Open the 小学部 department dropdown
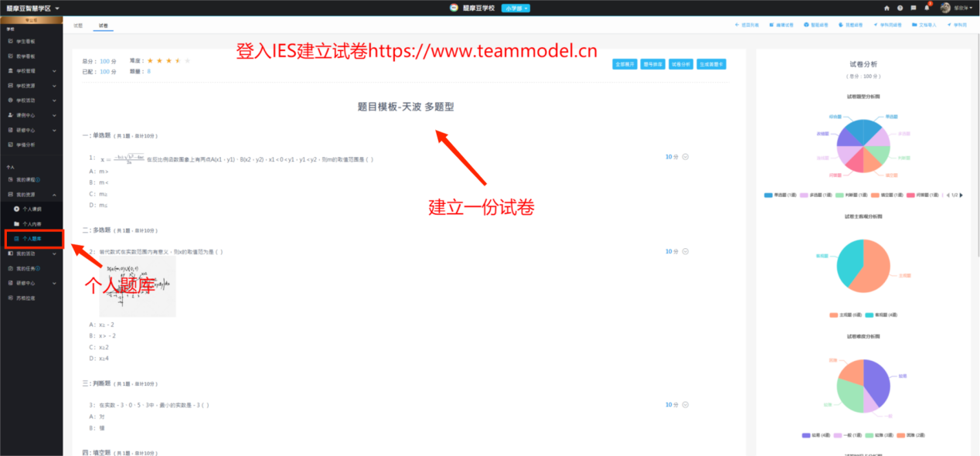The width and height of the screenshot is (980, 456). pyautogui.click(x=516, y=8)
